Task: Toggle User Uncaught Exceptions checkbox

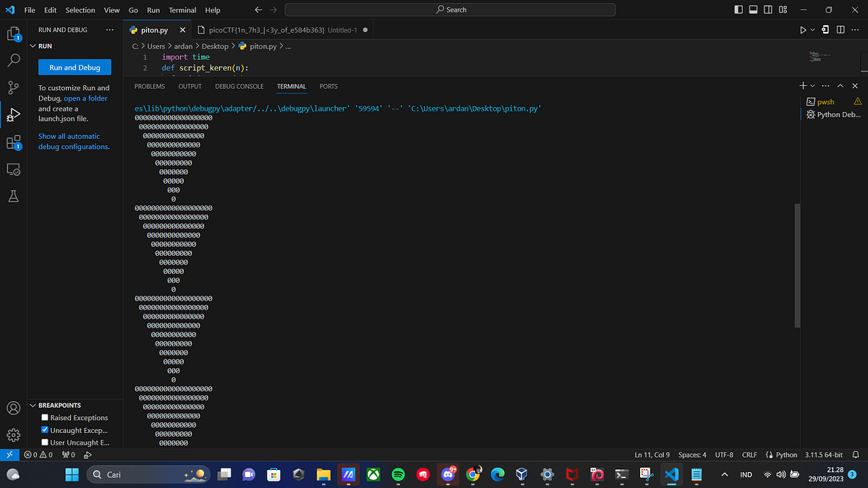Action: pyautogui.click(x=45, y=442)
